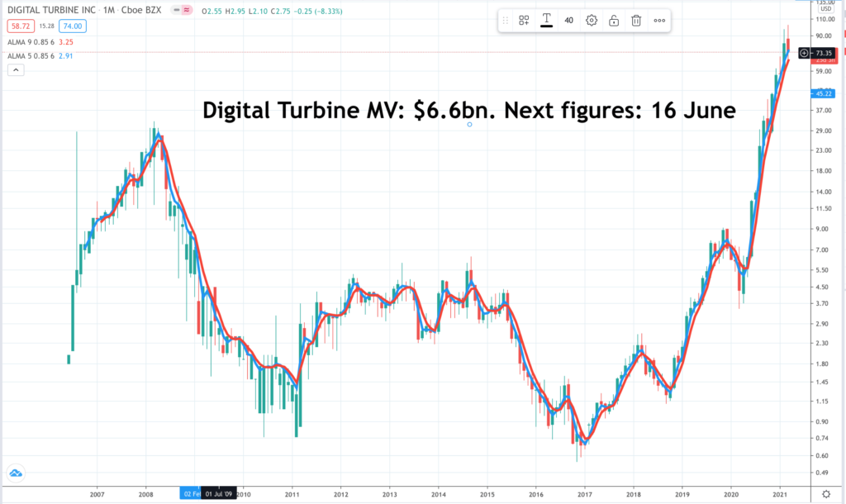Click the 45.22 blue price label

click(824, 93)
